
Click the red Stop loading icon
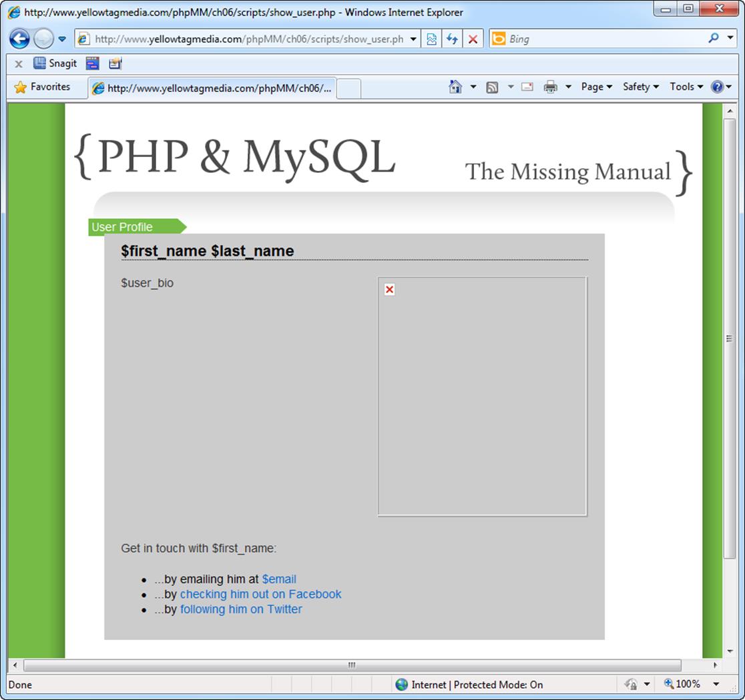click(x=473, y=39)
